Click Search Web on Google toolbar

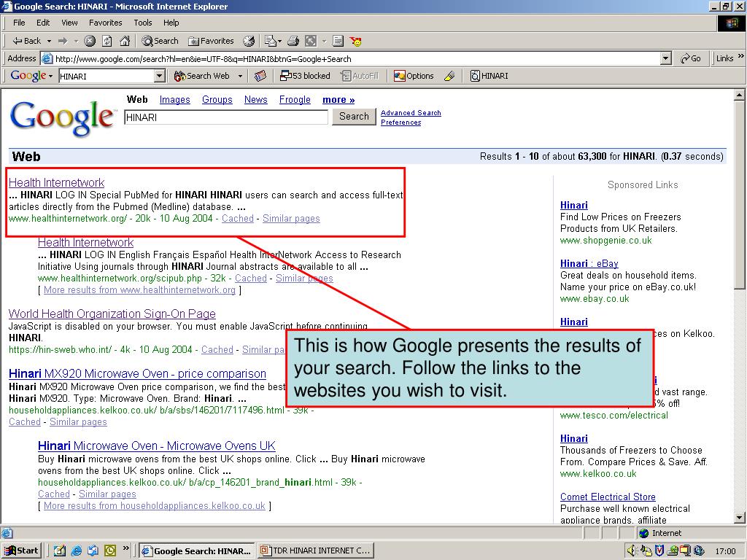202,76
